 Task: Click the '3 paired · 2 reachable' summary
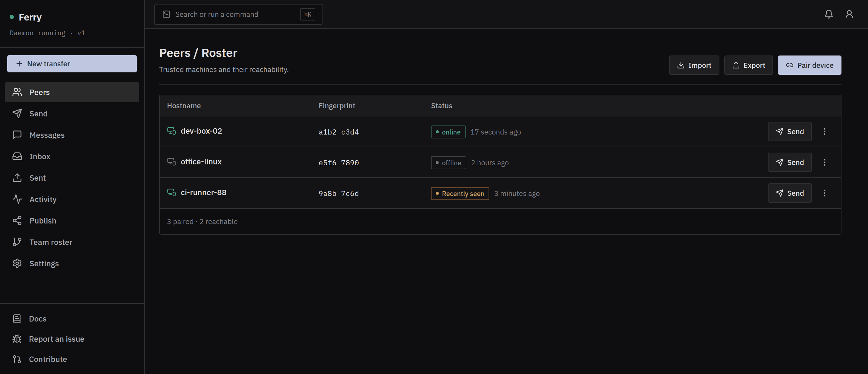[x=202, y=222]
